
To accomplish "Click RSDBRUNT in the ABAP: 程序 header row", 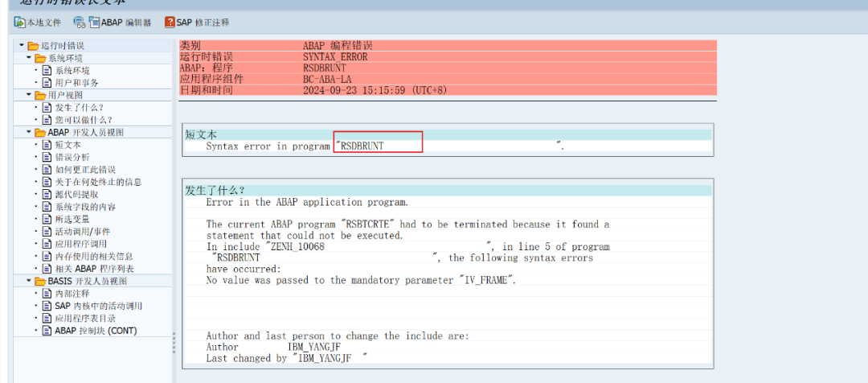I will 325,68.
